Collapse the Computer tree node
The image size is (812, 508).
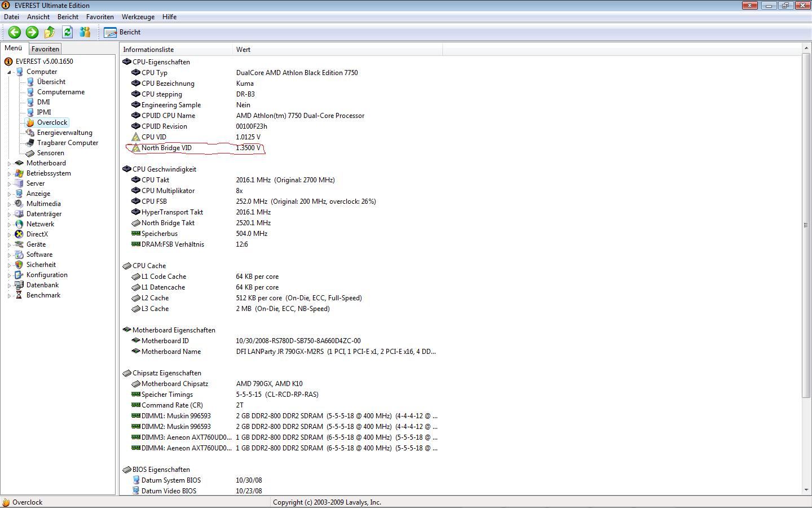coord(9,72)
